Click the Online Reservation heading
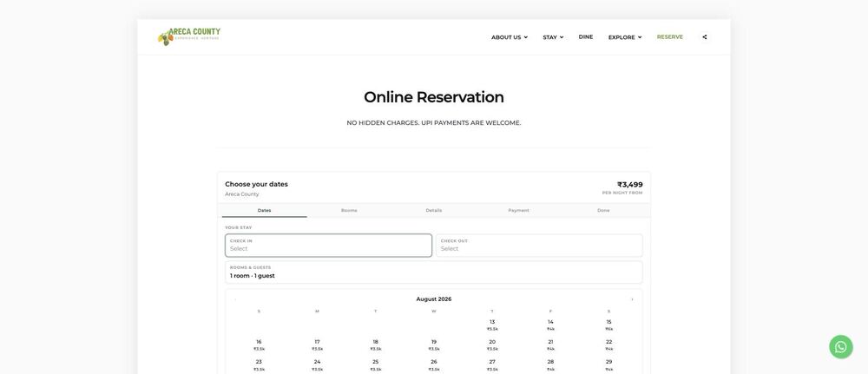Image resolution: width=868 pixels, height=374 pixels. [x=433, y=97]
